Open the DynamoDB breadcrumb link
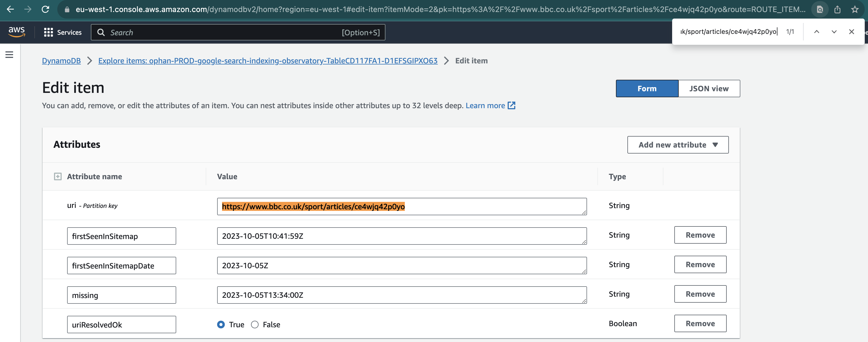Image resolution: width=868 pixels, height=342 pixels. 61,61
